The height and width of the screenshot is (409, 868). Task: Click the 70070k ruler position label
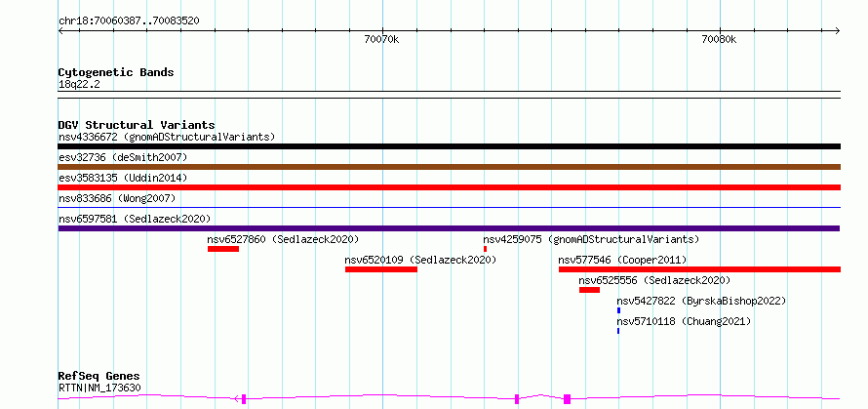pos(381,39)
